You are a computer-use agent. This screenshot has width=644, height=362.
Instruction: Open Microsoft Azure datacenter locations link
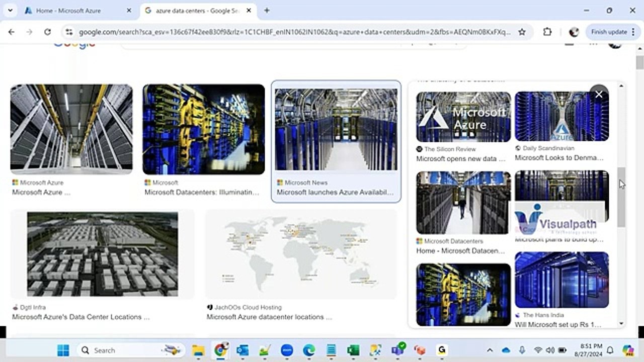(269, 317)
